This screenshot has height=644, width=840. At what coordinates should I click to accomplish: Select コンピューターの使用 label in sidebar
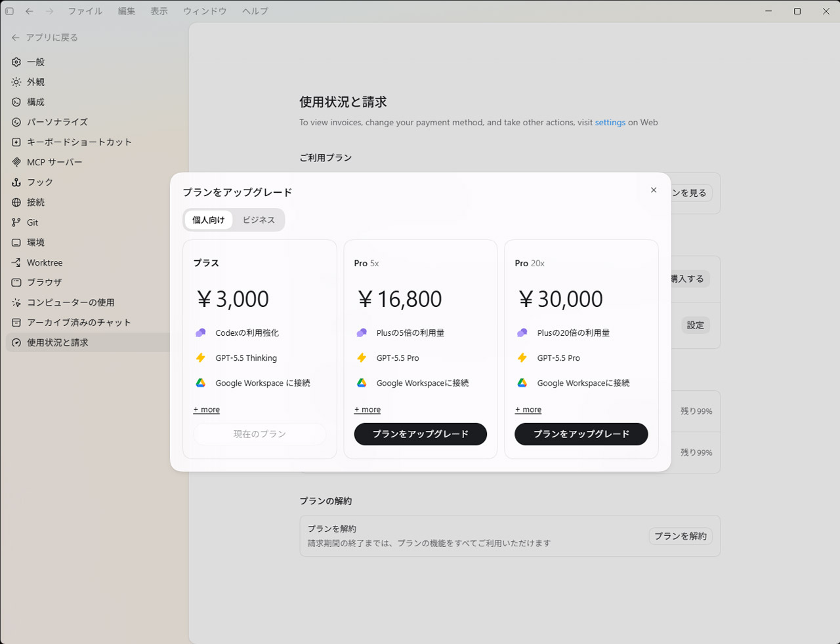(71, 302)
